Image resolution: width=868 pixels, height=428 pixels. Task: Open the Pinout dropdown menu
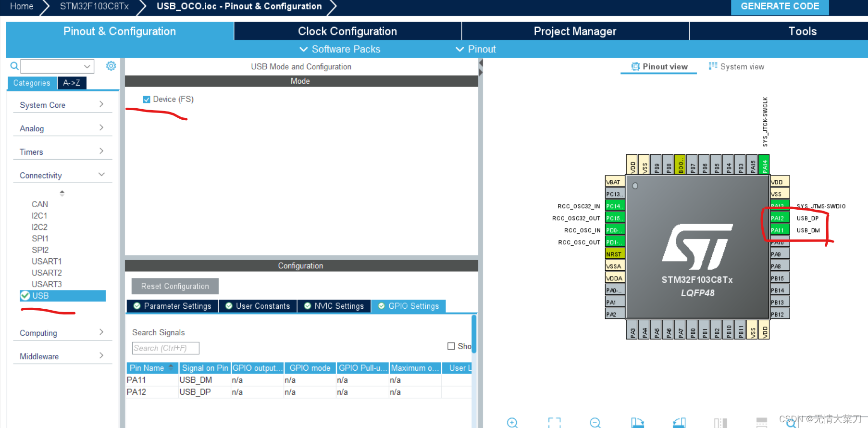tap(475, 49)
